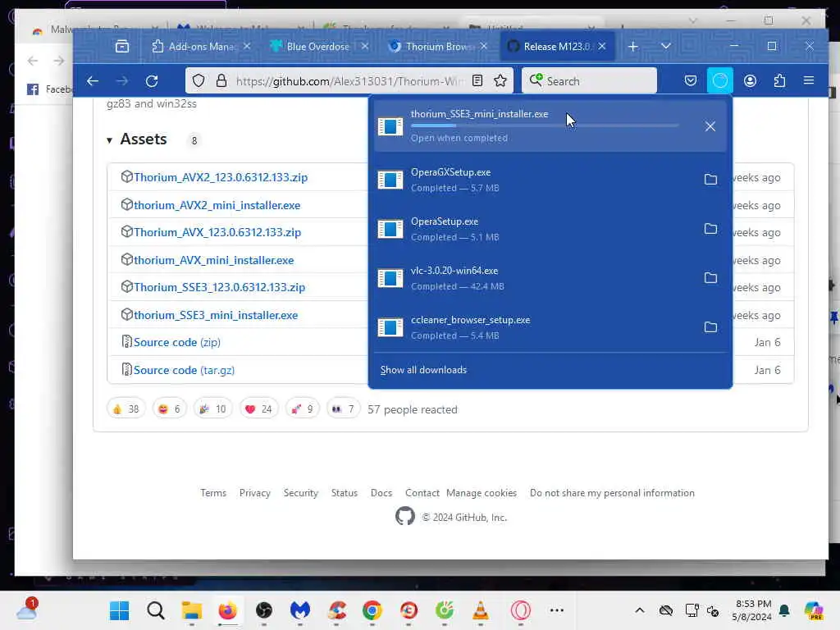The image size is (840, 630).
Task: Go back to the previous page in Firefox
Action: point(93,81)
